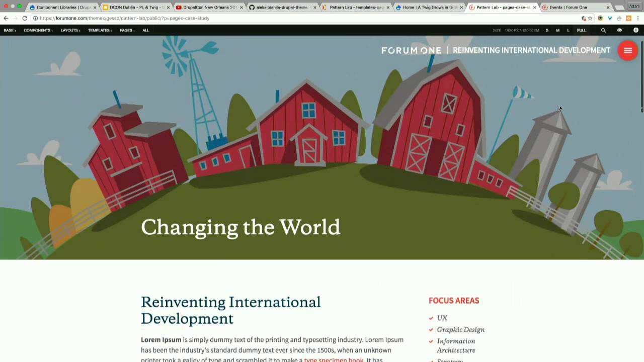Set viewport size to FULL
Screen dimensions: 644x362
pyautogui.click(x=582, y=30)
